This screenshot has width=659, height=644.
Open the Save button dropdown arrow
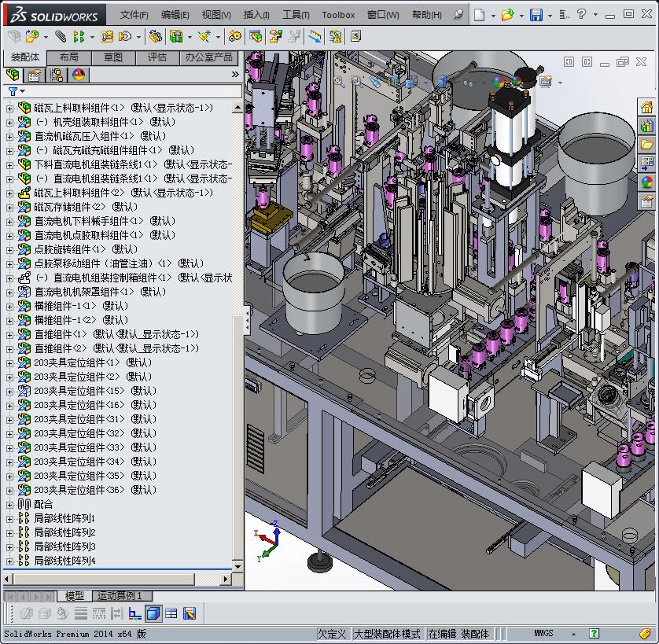550,16
